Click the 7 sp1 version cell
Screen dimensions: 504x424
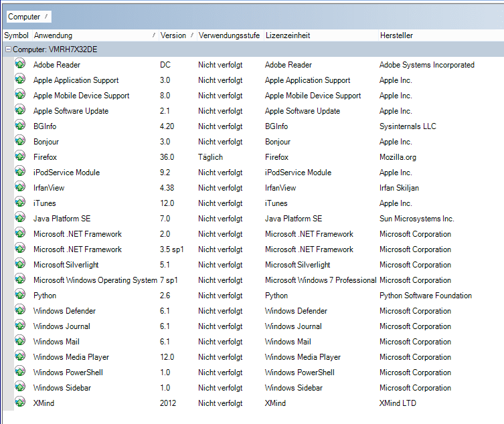pyautogui.click(x=169, y=280)
